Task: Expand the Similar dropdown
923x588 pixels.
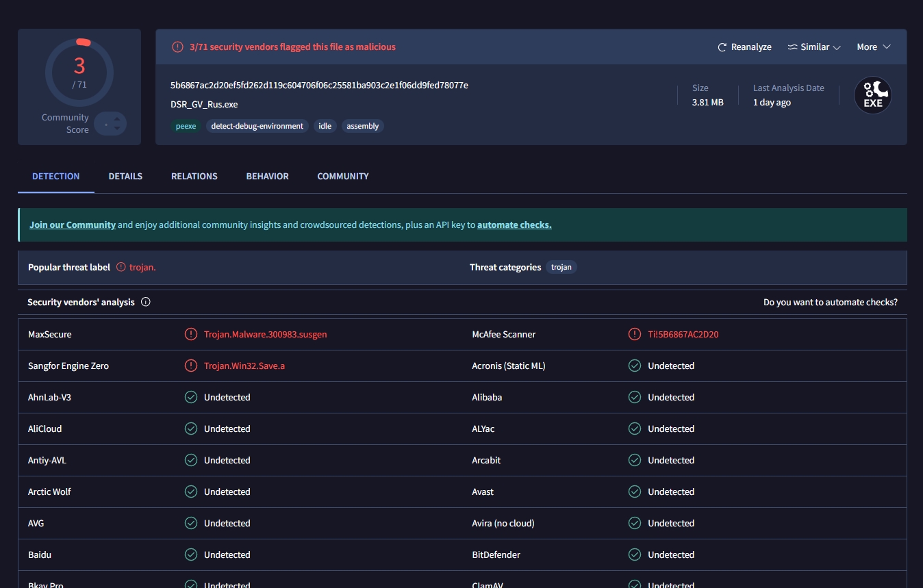Action: pyautogui.click(x=814, y=47)
